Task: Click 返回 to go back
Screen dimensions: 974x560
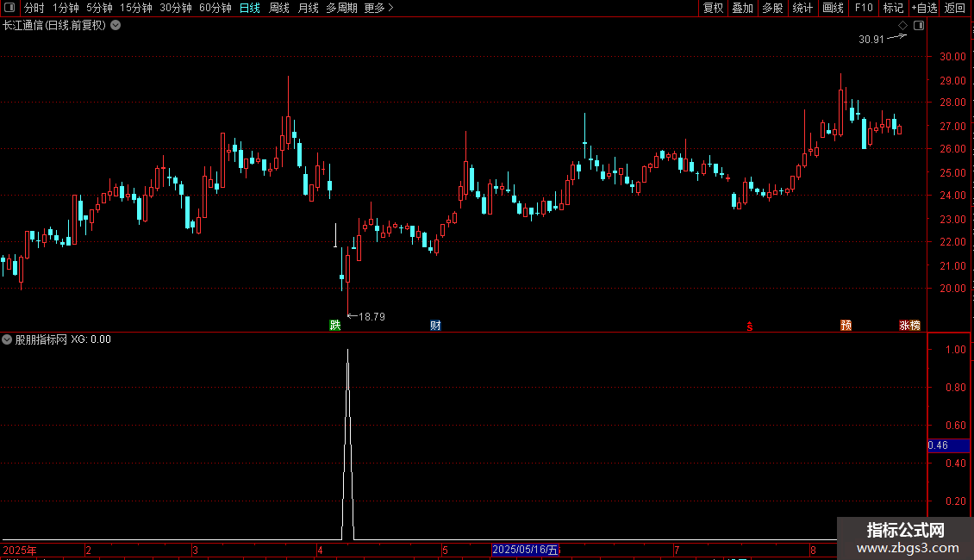Action: pyautogui.click(x=955, y=8)
